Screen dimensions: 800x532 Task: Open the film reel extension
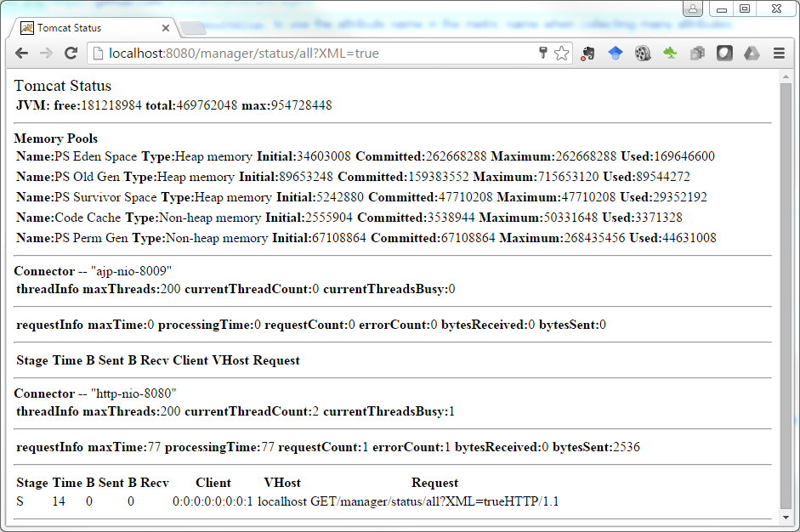[643, 53]
